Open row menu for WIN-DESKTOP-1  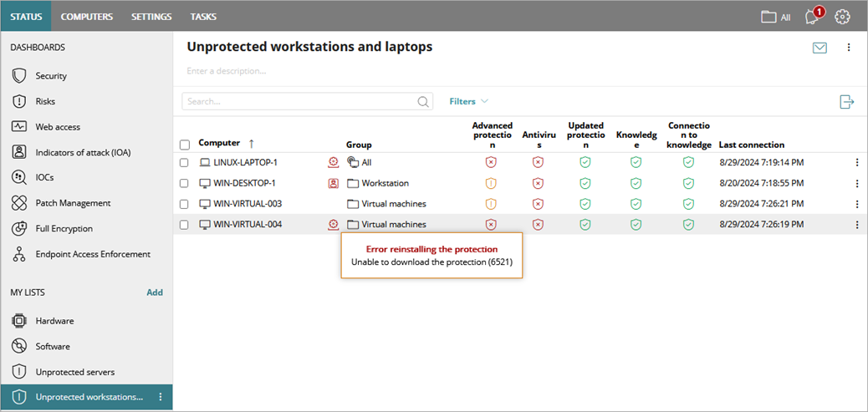point(856,183)
